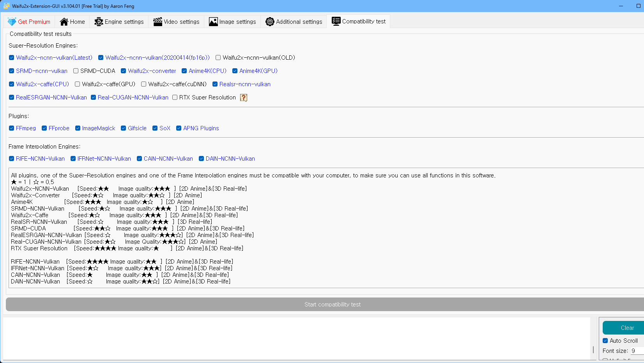Viewport: 644px width, 363px height.
Task: Maximize the Waifu2x-Extension-GUI window
Action: click(638, 6)
